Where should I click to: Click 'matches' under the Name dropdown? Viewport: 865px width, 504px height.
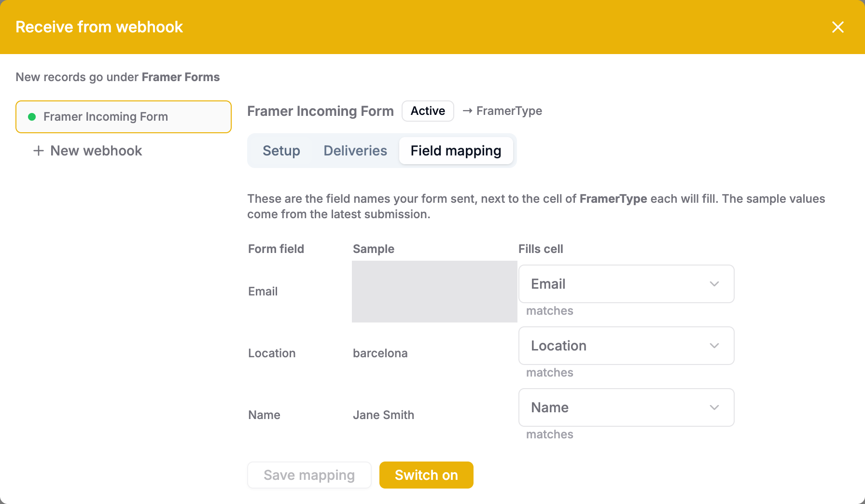pyautogui.click(x=550, y=434)
